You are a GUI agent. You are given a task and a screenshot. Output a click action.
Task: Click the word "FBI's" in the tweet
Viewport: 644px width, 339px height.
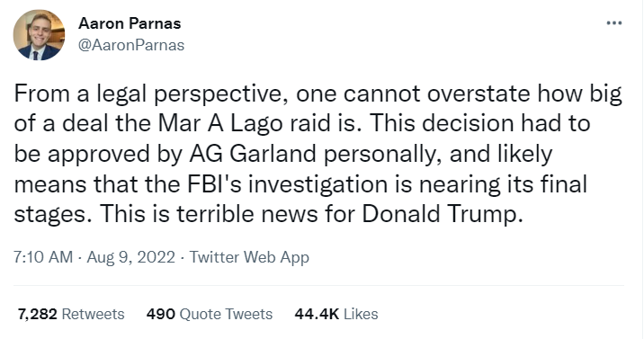tap(215, 183)
